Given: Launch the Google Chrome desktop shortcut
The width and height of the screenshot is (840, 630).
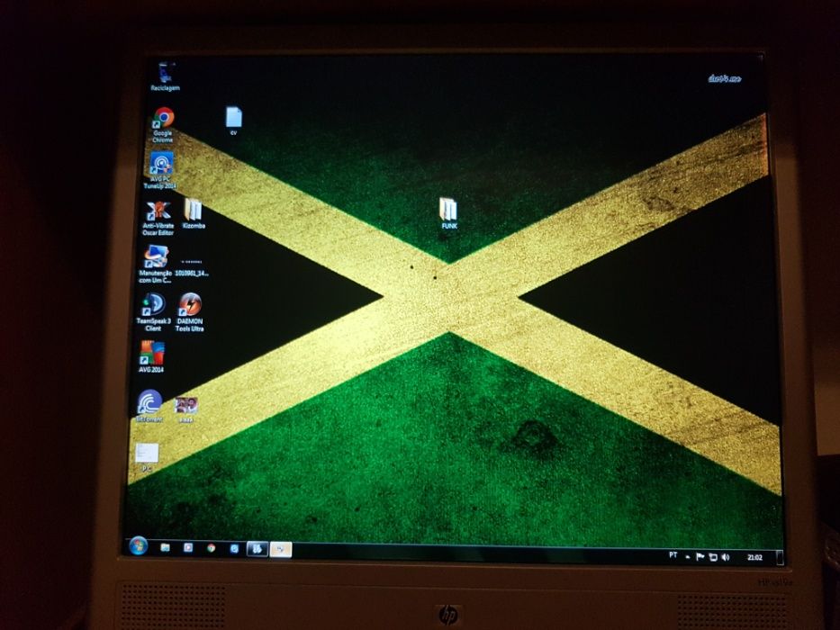Looking at the screenshot, I should (x=163, y=125).
